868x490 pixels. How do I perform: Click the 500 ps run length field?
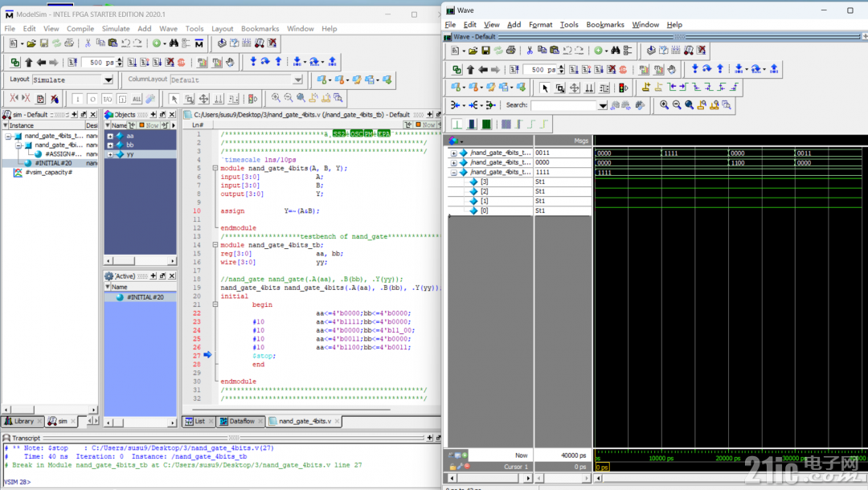(x=99, y=63)
